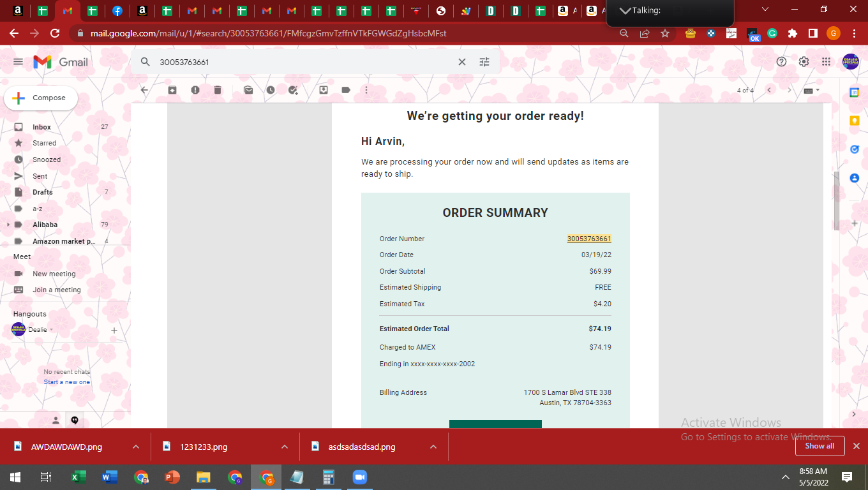Open Google Keep side panel

click(x=855, y=121)
